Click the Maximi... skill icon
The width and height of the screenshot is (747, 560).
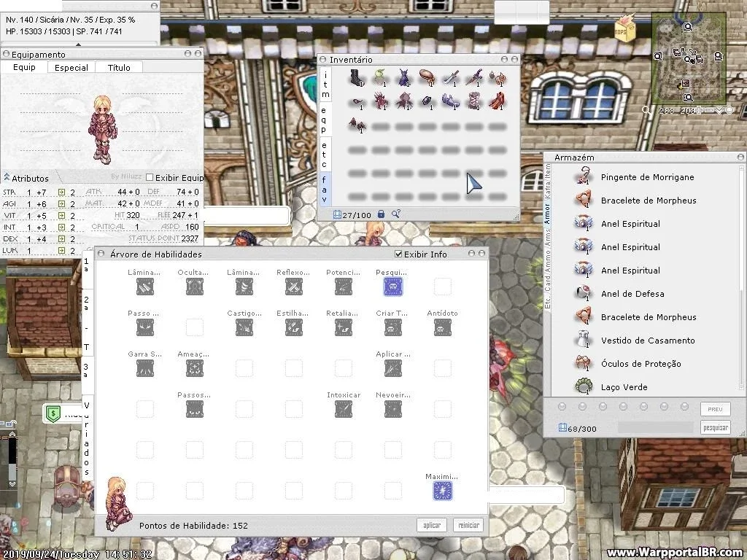click(443, 491)
